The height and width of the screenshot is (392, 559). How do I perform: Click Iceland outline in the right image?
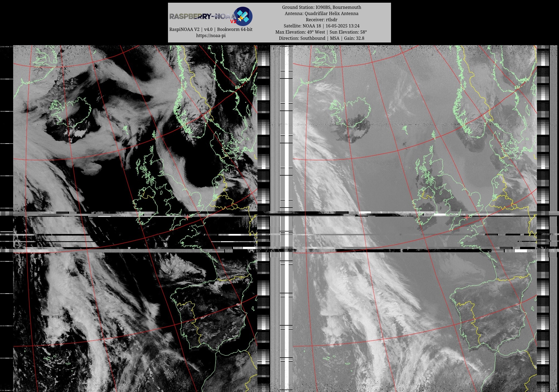pyautogui.click(x=350, y=112)
